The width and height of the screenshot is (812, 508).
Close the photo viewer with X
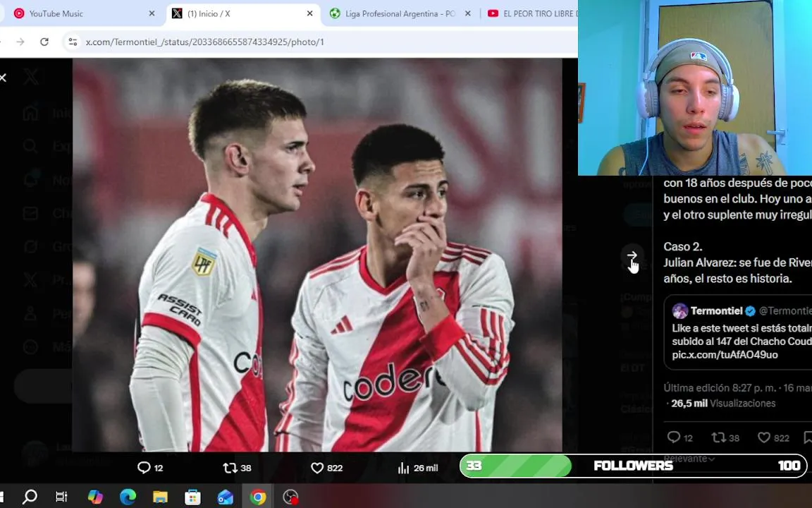click(3, 78)
